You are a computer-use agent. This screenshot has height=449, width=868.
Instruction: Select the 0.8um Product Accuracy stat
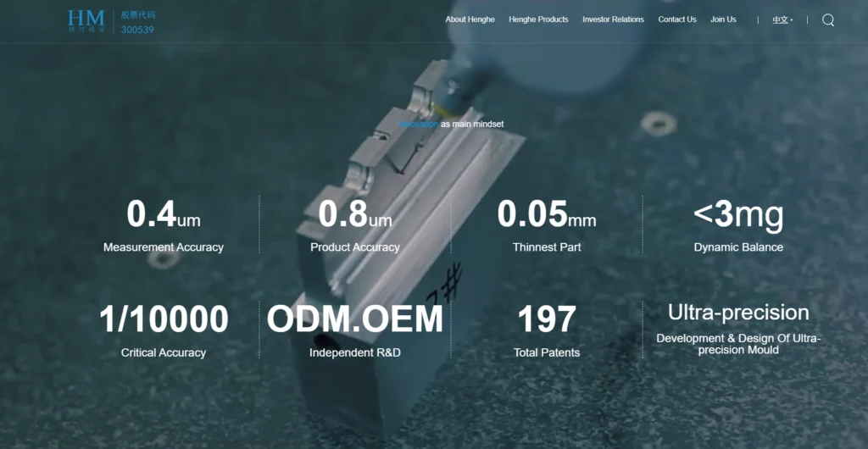(354, 215)
